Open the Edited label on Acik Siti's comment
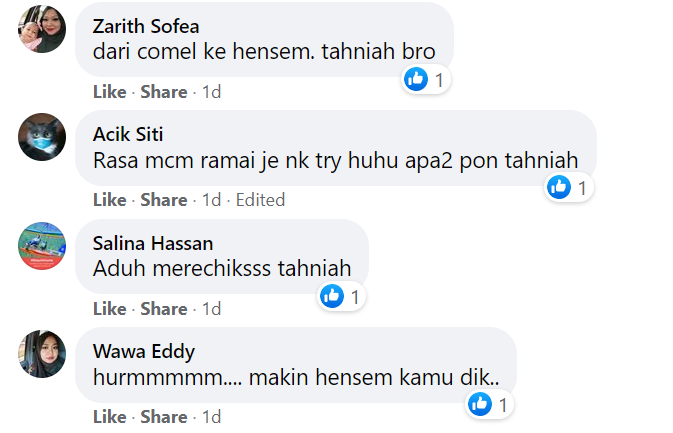This screenshot has height=433, width=673. [x=260, y=200]
